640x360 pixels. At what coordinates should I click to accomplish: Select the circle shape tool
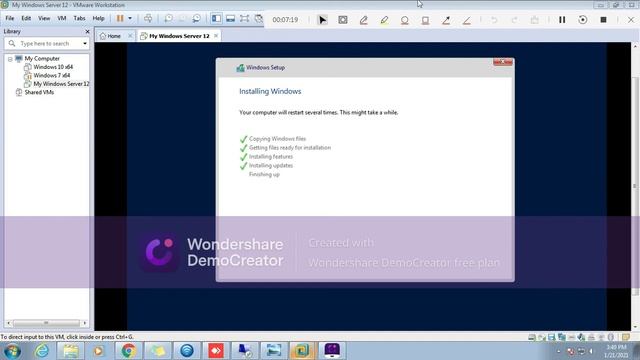404,20
